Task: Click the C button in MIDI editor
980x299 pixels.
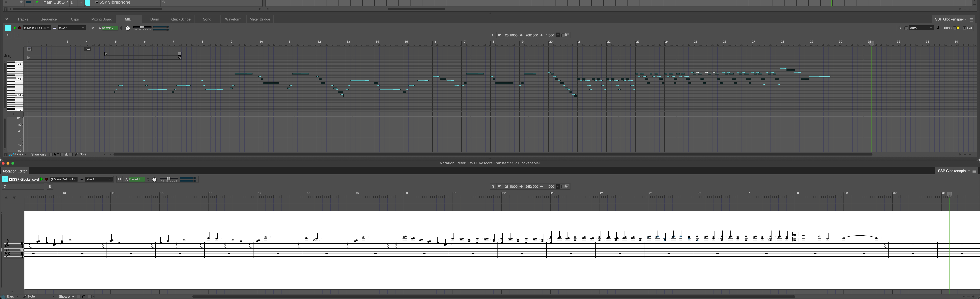Action: point(8,35)
